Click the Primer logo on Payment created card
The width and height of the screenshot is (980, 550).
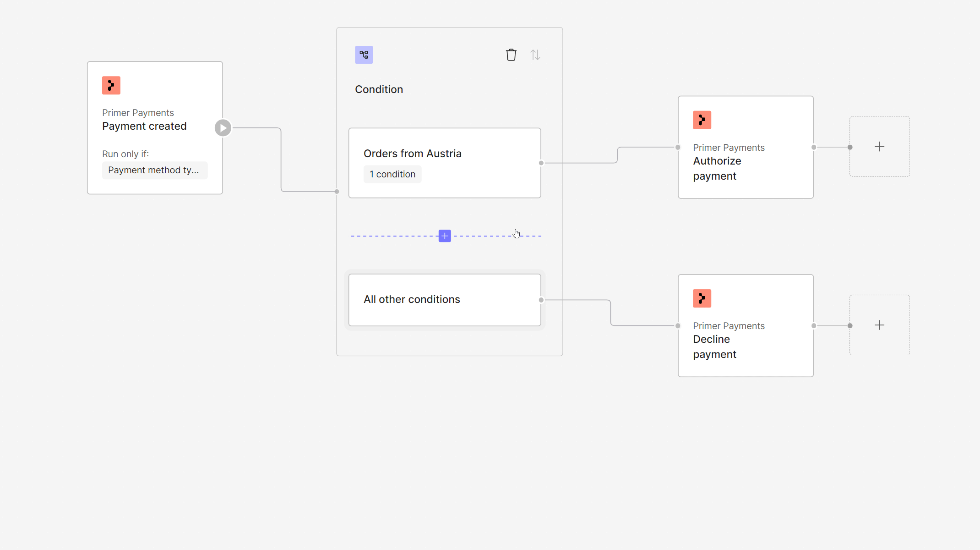[111, 85]
